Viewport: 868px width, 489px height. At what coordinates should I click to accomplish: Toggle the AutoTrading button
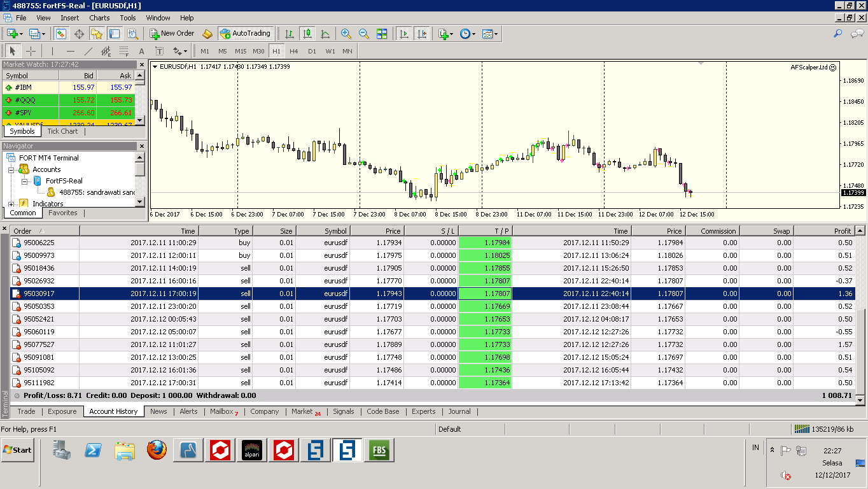245,34
